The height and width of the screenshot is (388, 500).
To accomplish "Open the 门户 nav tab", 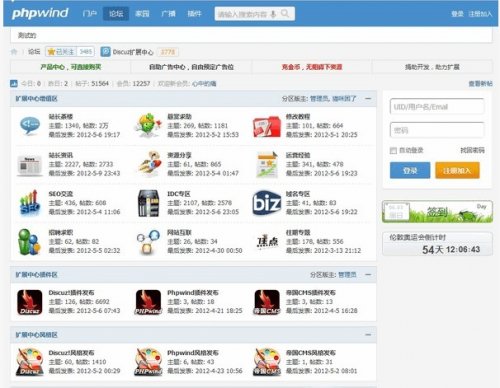I will 90,14.
